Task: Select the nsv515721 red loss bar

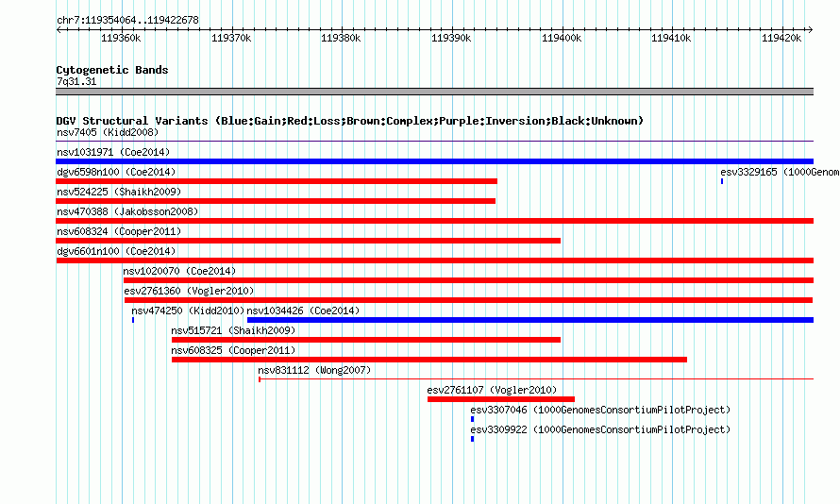Action: (366, 340)
